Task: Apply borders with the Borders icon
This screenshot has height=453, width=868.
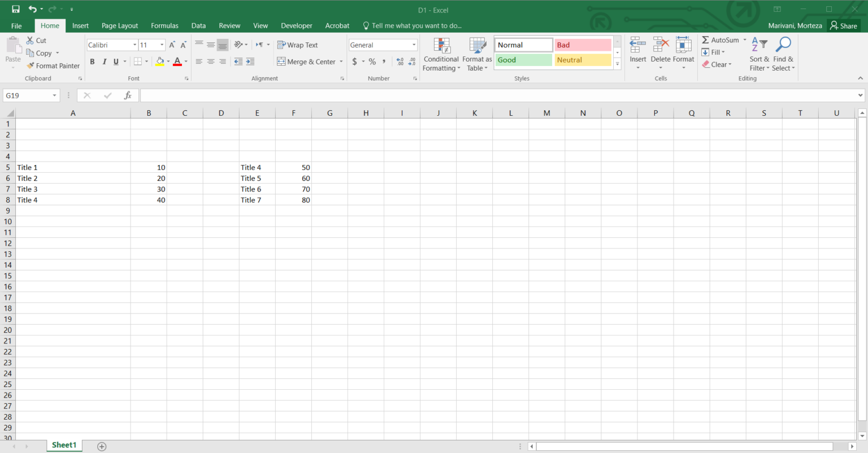Action: coord(138,62)
